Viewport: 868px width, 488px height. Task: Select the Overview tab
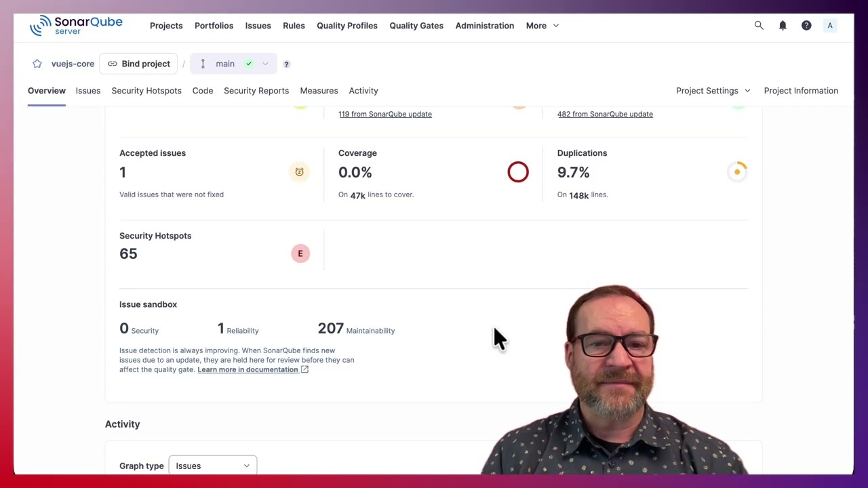[47, 91]
